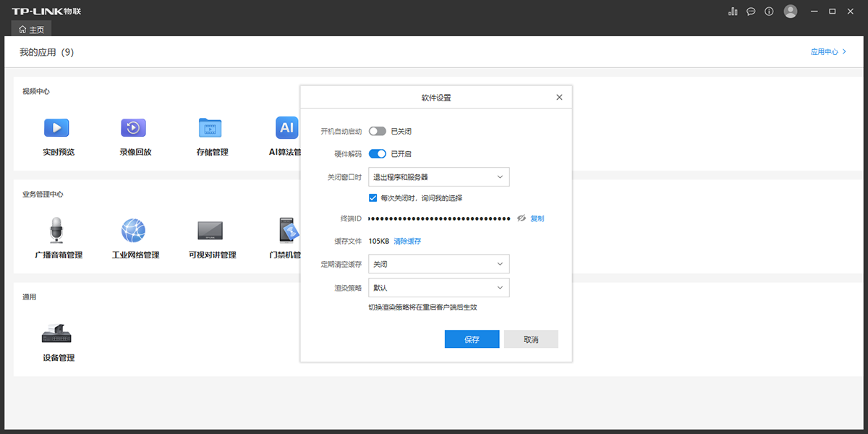Click the bar chart icon in title bar

733,12
